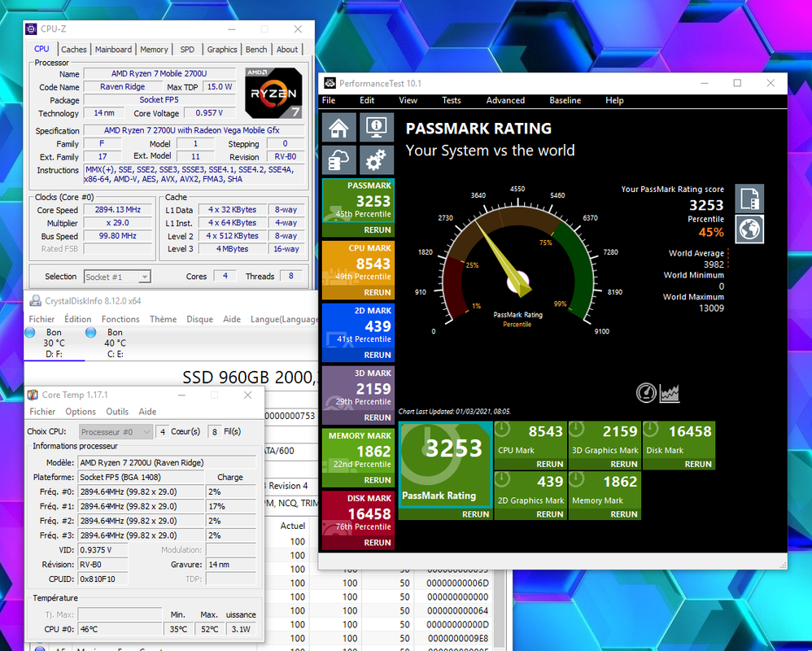Select the D: F: disk at 30 °C
The height and width of the screenshot is (651, 812).
pyautogui.click(x=54, y=343)
